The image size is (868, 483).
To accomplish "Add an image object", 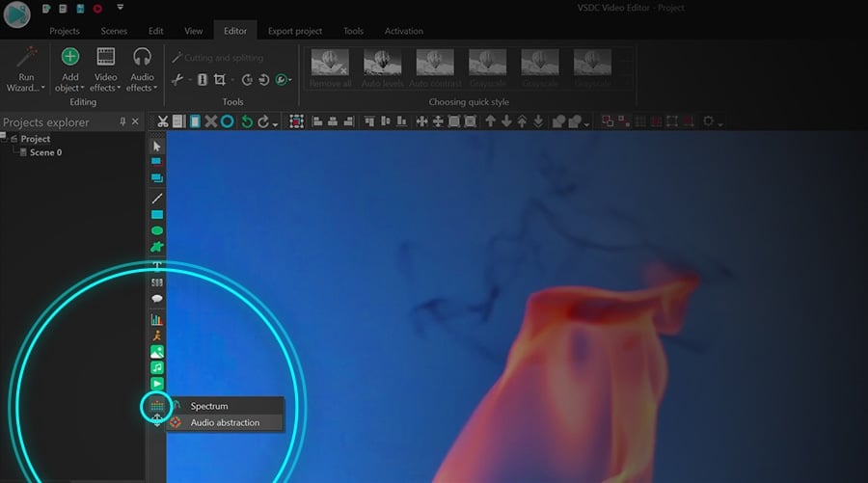I will tap(156, 352).
